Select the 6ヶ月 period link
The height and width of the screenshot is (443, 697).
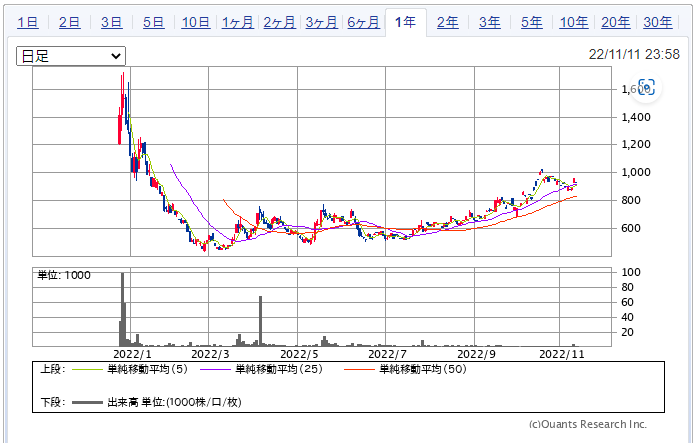(x=363, y=22)
